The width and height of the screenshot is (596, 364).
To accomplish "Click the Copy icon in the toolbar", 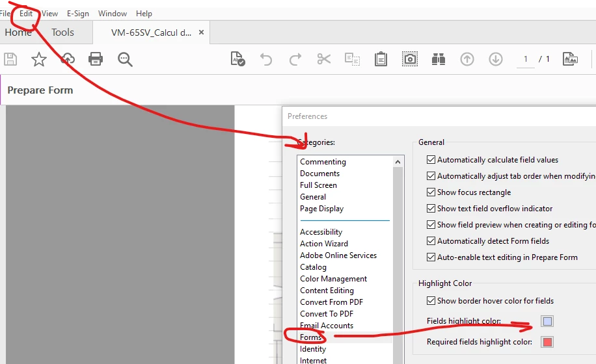I will click(353, 59).
